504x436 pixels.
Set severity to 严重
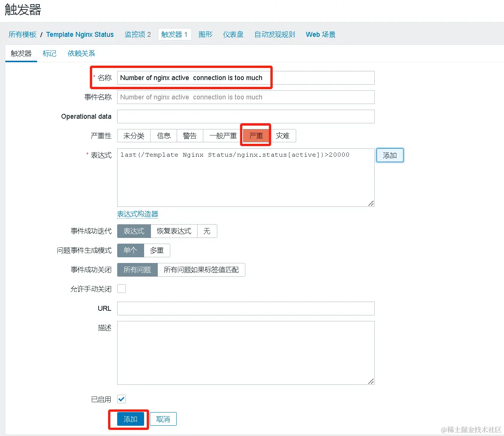[x=256, y=136]
